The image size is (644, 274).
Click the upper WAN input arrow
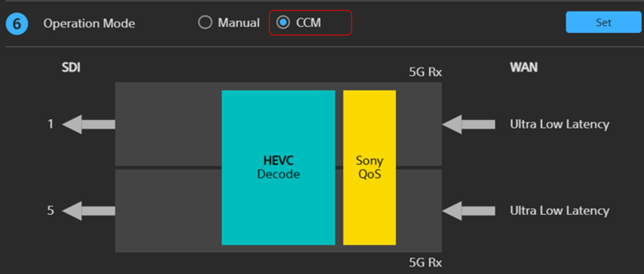click(x=469, y=124)
